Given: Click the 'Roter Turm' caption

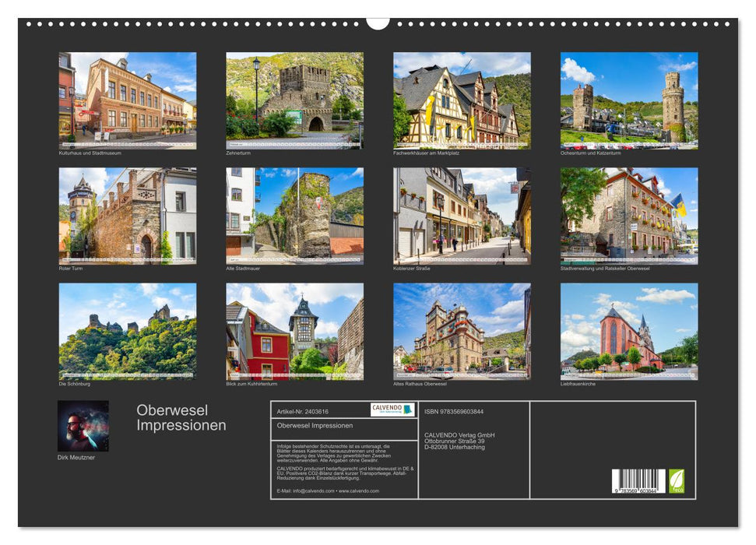Looking at the screenshot, I should coord(71,269).
